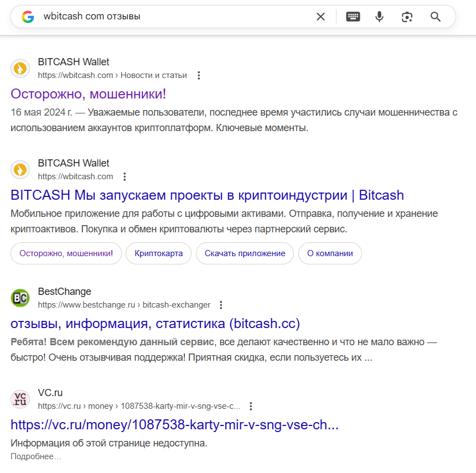This screenshot has height=473, width=476.
Task: Click the VC.ru site favicon
Action: click(20, 399)
